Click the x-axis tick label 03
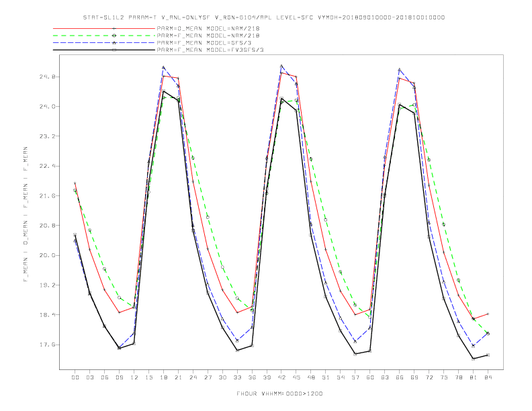The width and height of the screenshot is (532, 411). coord(89,377)
